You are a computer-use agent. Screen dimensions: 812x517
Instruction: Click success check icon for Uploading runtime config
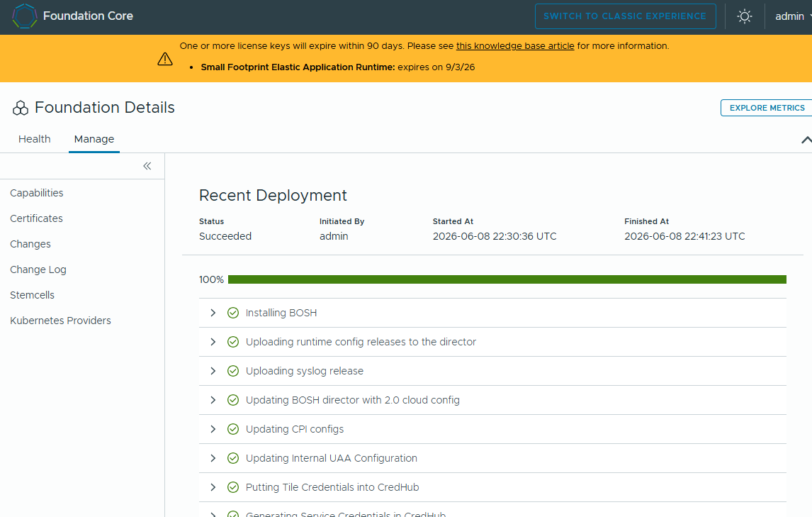tap(233, 342)
